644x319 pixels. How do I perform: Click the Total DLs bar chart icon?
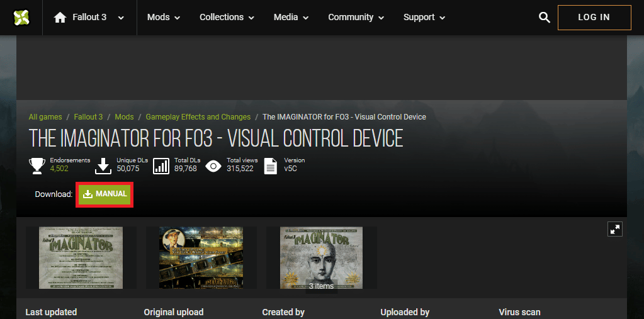(x=161, y=166)
